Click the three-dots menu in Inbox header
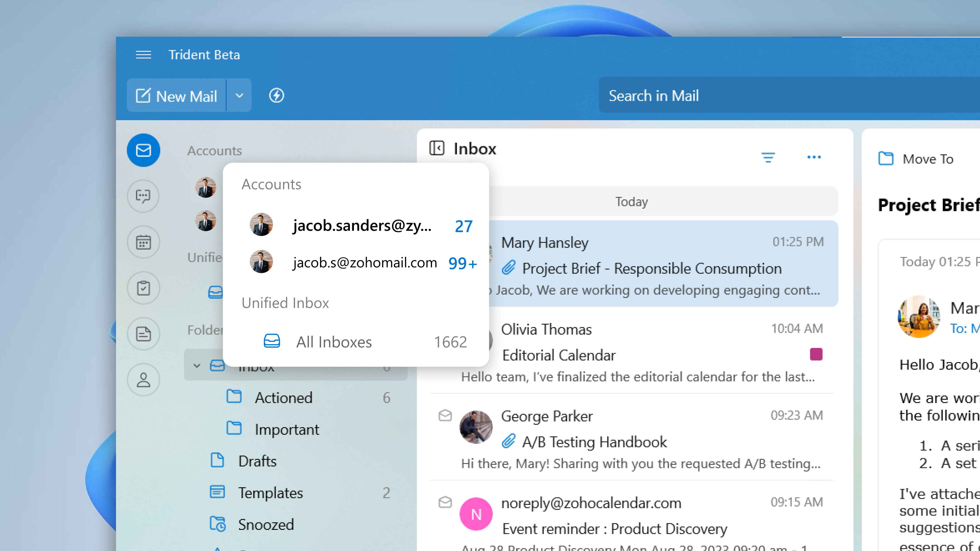Viewport: 980px width, 551px height. (814, 157)
